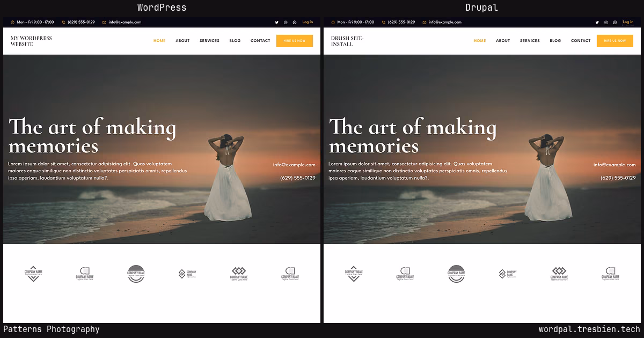This screenshot has height=338, width=644.
Task: Click info@example.com in WordPress top bar
Action: [125, 23]
